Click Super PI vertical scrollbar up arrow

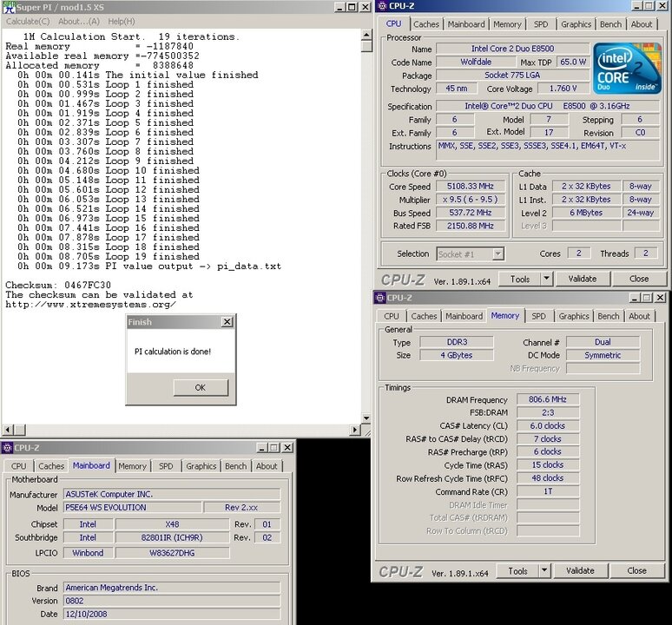pyautogui.click(x=366, y=35)
